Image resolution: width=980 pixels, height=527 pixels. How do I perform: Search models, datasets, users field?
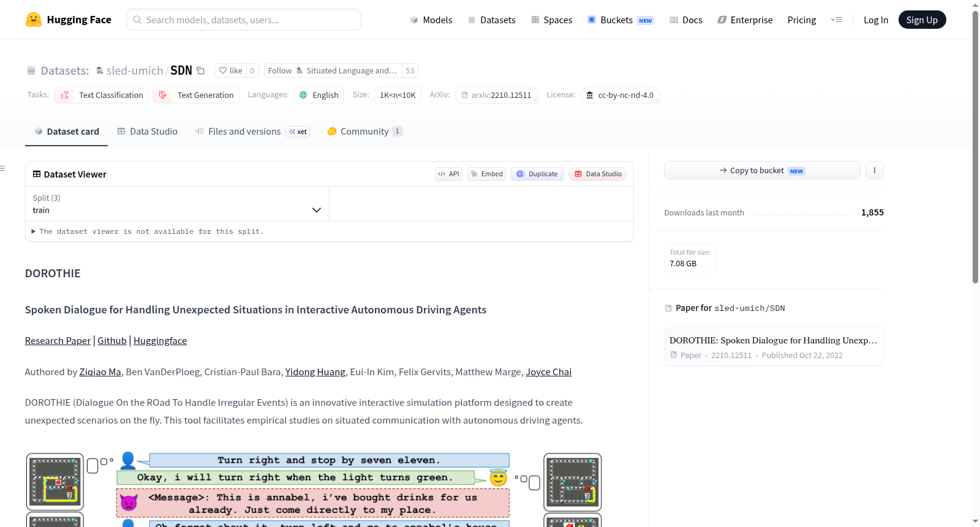click(x=244, y=20)
